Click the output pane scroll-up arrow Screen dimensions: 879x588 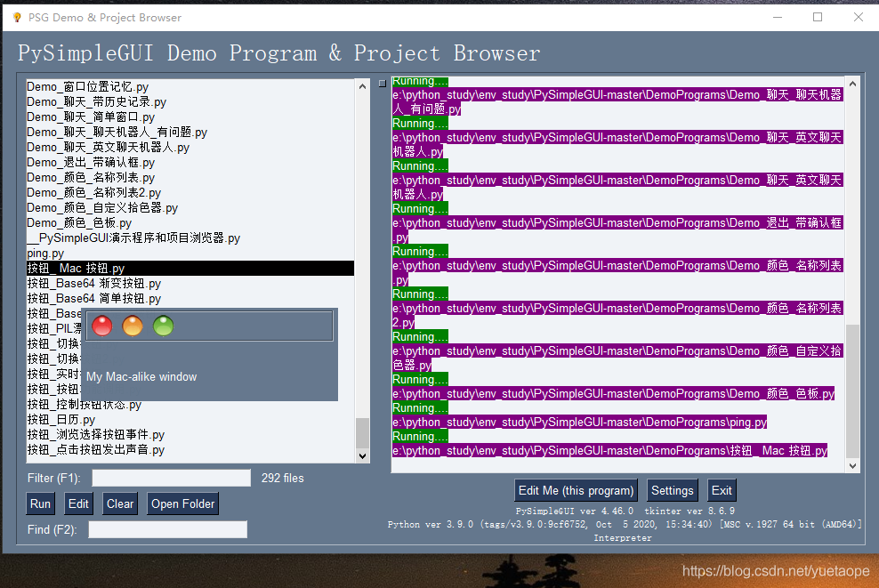(852, 85)
